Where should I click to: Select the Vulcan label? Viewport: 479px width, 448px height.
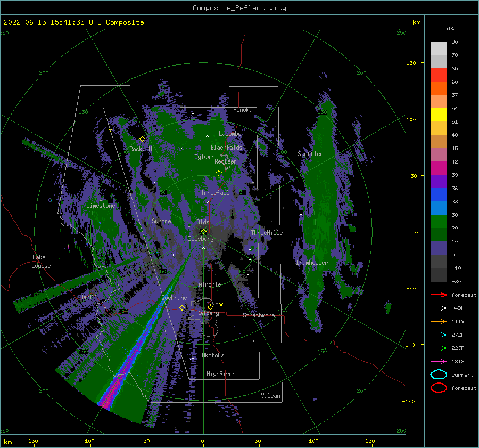pyautogui.click(x=271, y=396)
